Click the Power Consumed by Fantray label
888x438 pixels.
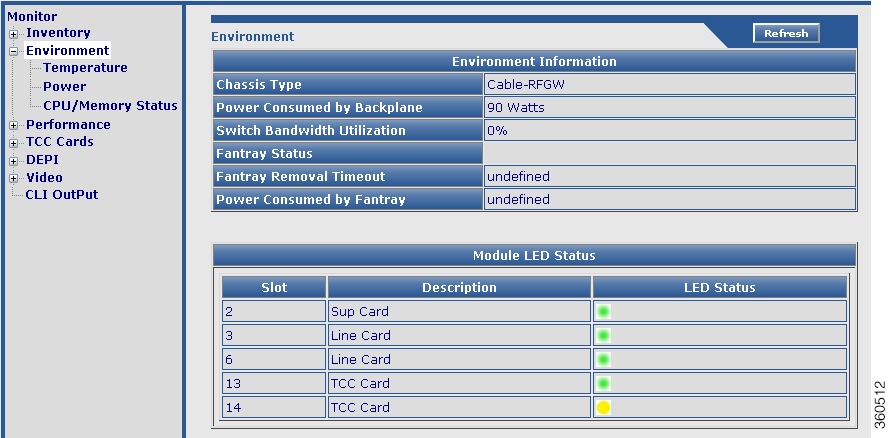(x=348, y=199)
